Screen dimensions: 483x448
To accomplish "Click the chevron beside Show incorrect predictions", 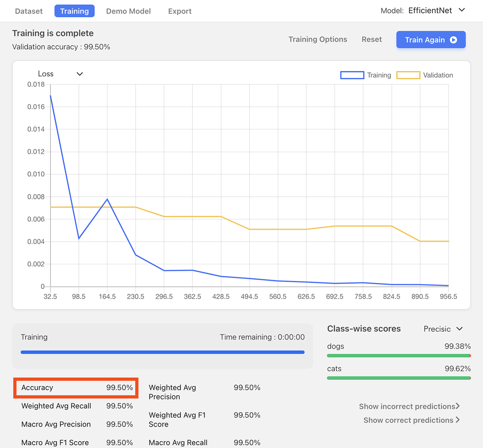I will (x=458, y=406).
